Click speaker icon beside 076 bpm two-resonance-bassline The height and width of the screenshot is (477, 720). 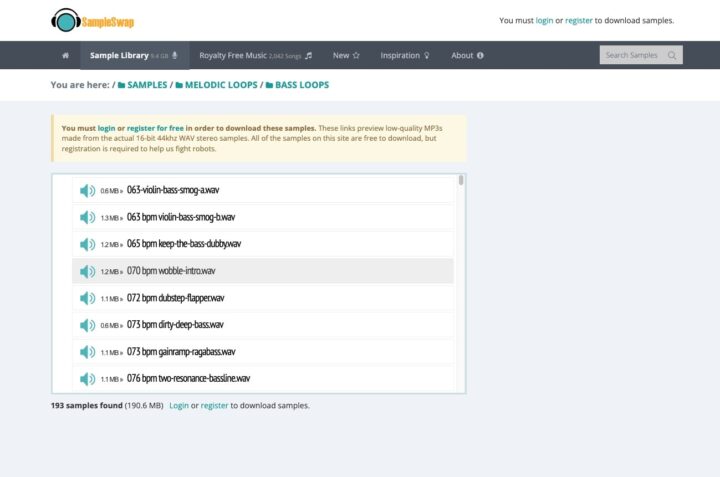pos(87,379)
